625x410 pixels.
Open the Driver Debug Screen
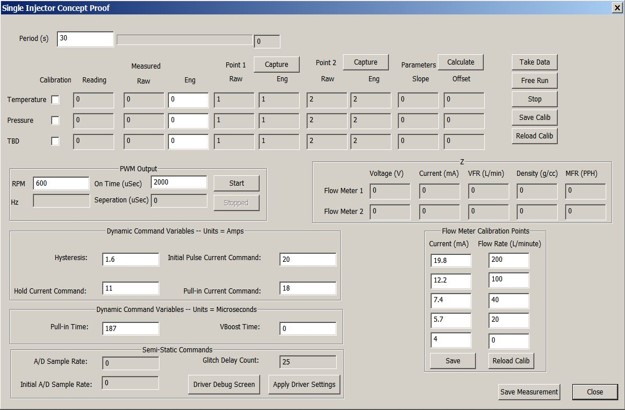[224, 384]
